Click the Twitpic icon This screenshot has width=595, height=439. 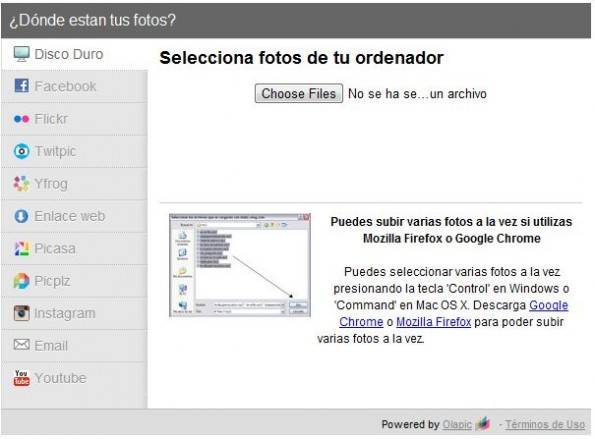(21, 151)
